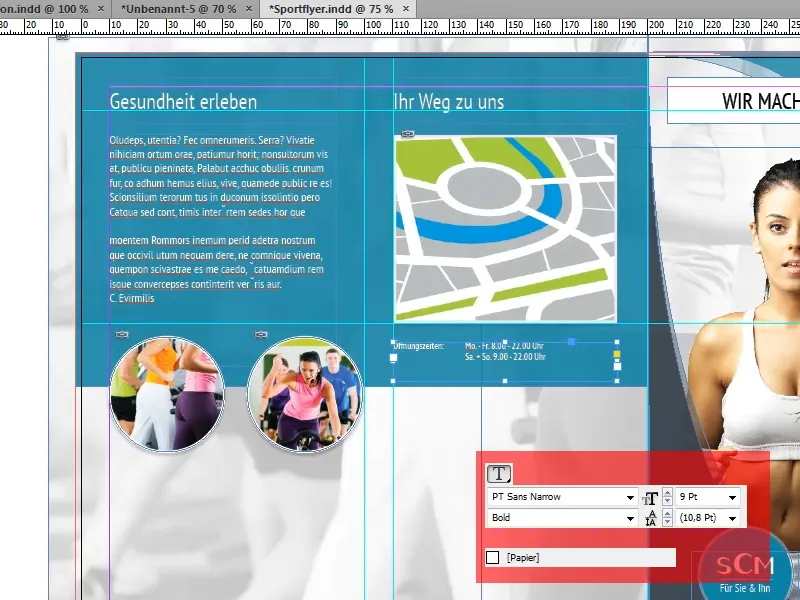Screen dimensions: 800x600
Task: Click the top-center handle of the selected text frame
Action: (x=505, y=342)
